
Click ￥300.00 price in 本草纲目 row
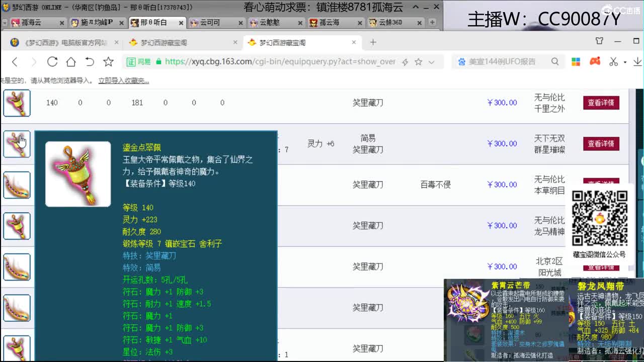(x=502, y=185)
